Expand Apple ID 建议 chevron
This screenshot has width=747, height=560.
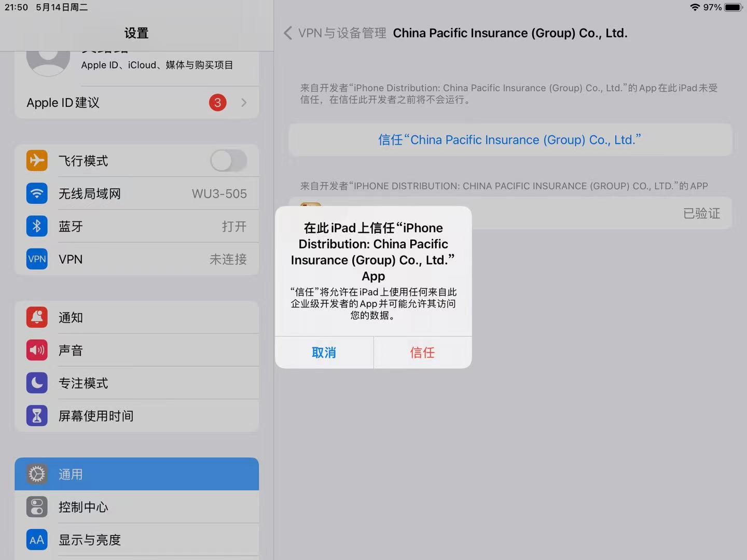coord(244,103)
